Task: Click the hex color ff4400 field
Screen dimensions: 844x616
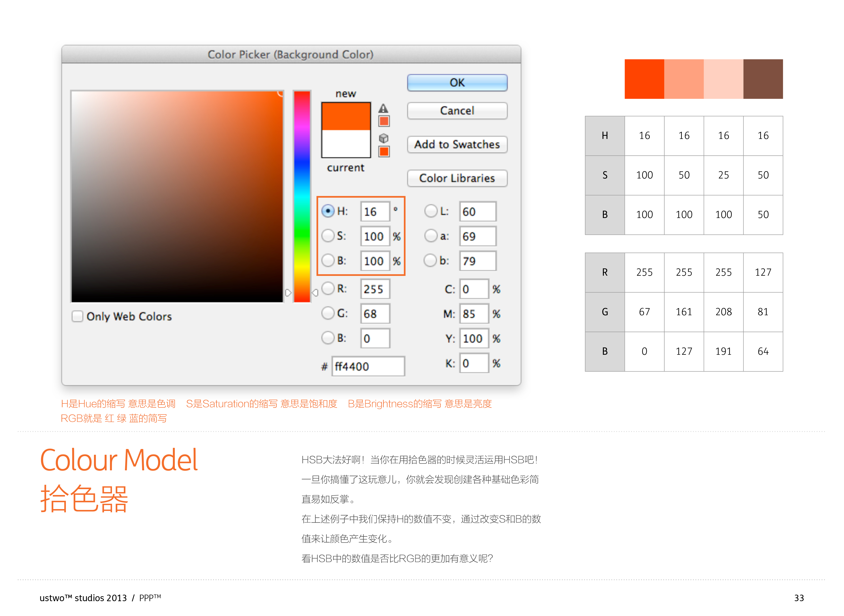Action: (368, 366)
